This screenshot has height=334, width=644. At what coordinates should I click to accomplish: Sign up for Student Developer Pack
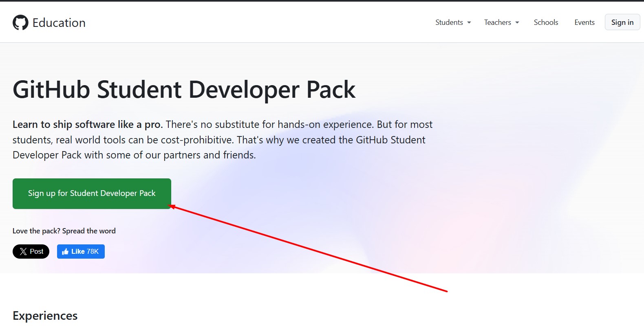click(92, 193)
